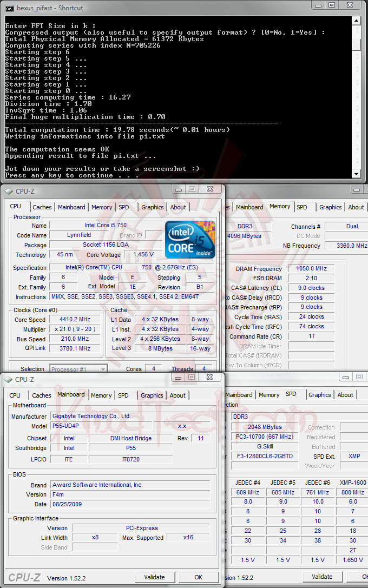
Task: Click Validate button in the SPD window
Action: coord(322,577)
